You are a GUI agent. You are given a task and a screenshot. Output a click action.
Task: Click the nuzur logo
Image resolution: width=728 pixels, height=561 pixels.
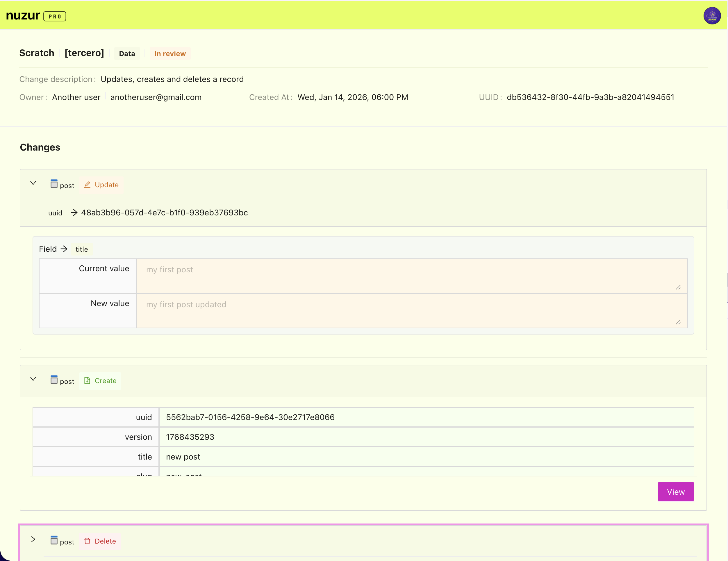23,15
